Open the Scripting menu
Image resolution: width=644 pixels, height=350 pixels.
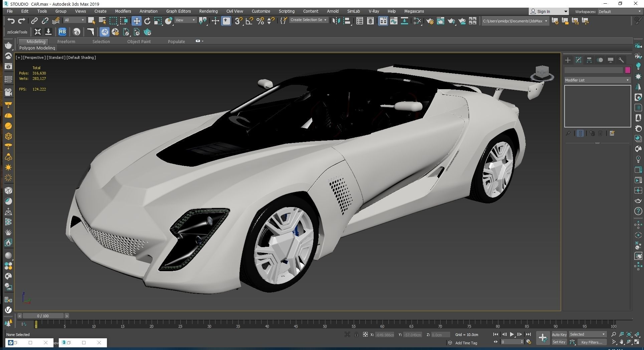(287, 11)
